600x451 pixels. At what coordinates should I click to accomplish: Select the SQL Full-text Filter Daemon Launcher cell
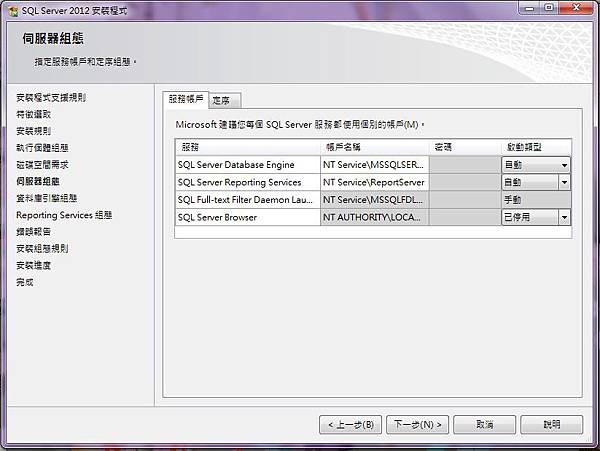(x=248, y=200)
